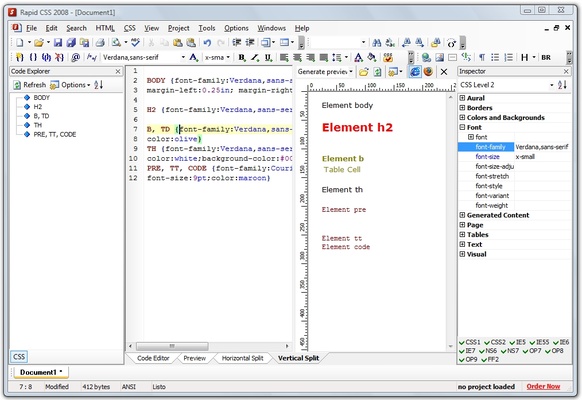This screenshot has width=582, height=400.
Task: Select the font-weight property row
Action: click(x=514, y=206)
